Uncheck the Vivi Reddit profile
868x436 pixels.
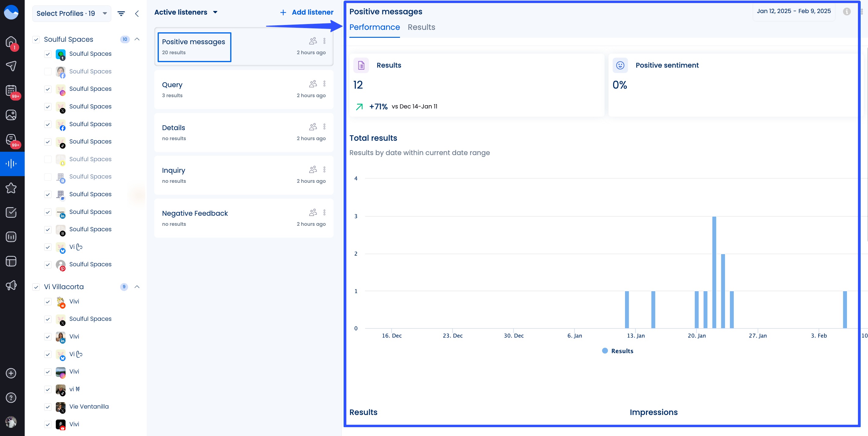click(48, 302)
